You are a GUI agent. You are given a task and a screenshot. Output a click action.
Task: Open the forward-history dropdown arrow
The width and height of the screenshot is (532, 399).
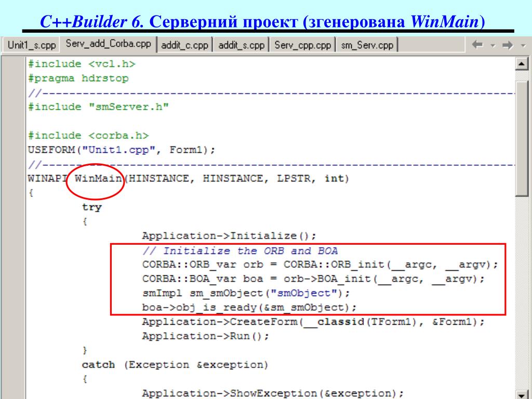pos(523,46)
